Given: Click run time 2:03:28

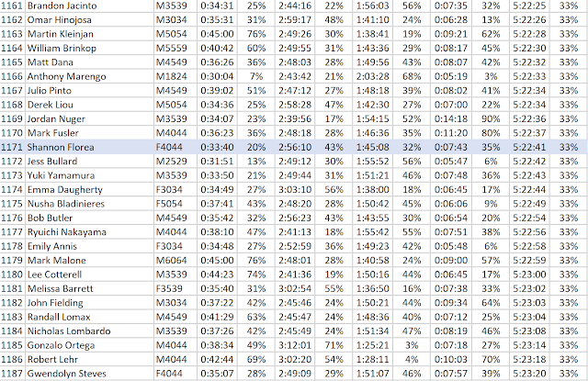Looking at the screenshot, I should (x=373, y=76).
